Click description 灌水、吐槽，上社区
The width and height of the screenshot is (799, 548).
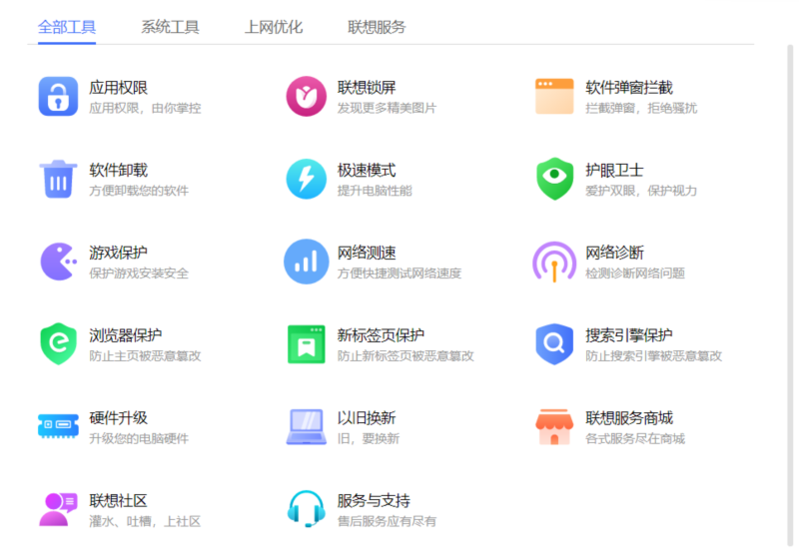(x=145, y=521)
